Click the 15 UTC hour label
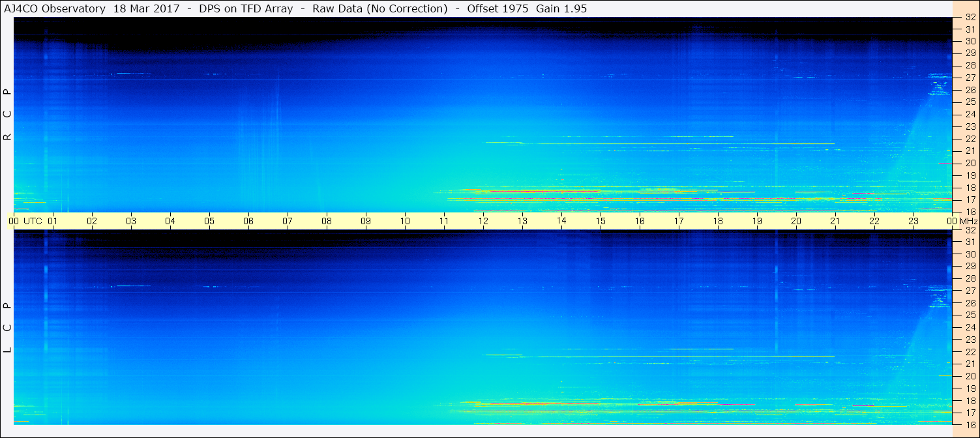980x438 pixels. 601,221
